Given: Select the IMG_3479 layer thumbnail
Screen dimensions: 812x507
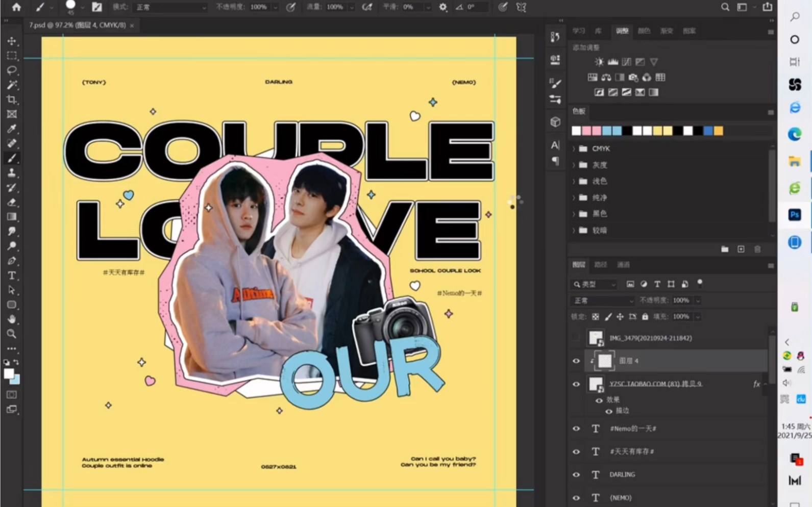Looking at the screenshot, I should [596, 338].
